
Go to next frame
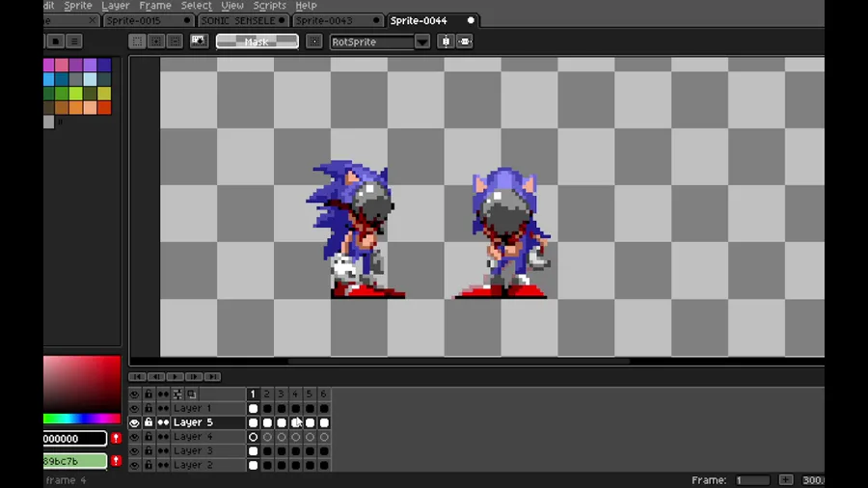194,377
